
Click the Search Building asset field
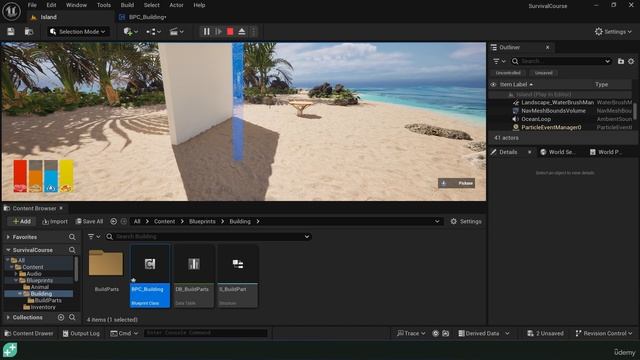(x=208, y=237)
